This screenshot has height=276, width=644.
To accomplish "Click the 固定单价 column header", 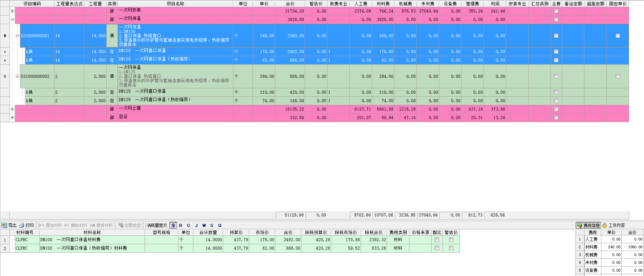I will 618,4.
